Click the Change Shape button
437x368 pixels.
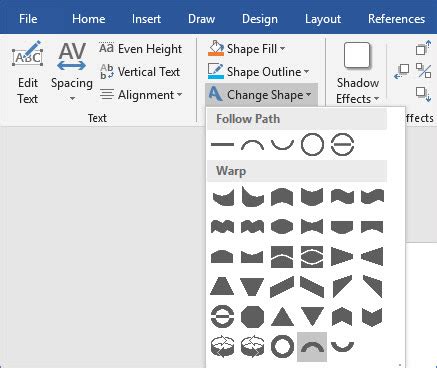click(260, 95)
